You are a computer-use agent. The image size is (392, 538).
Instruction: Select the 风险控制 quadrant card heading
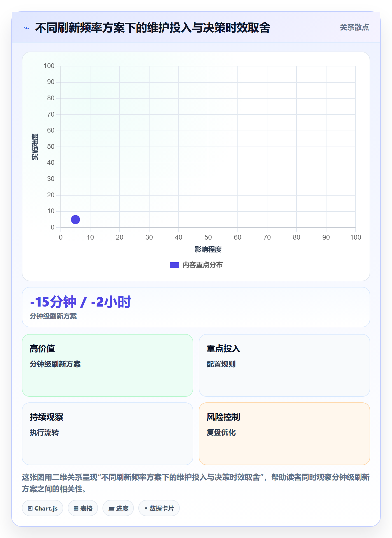point(223,417)
